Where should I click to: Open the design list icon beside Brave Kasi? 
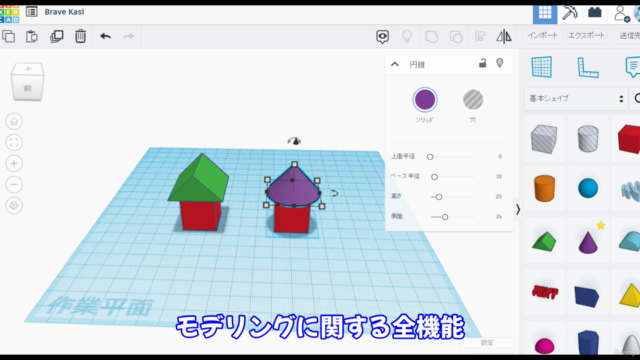(31, 11)
